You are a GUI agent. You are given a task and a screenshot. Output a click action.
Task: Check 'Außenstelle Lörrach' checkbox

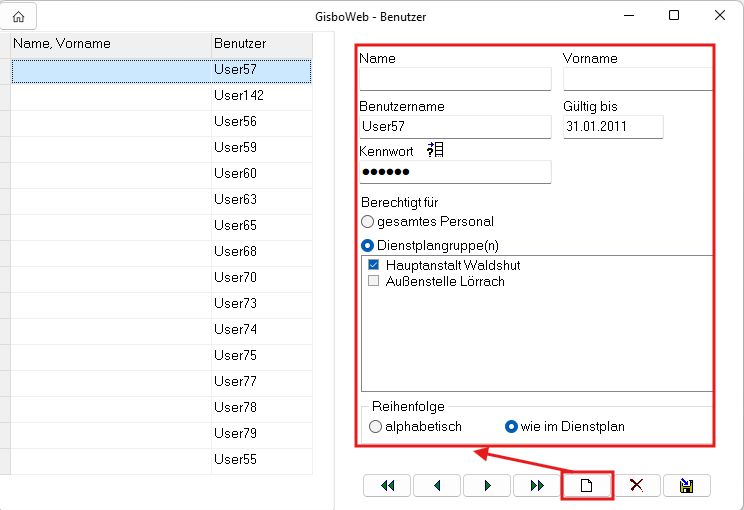tap(373, 281)
